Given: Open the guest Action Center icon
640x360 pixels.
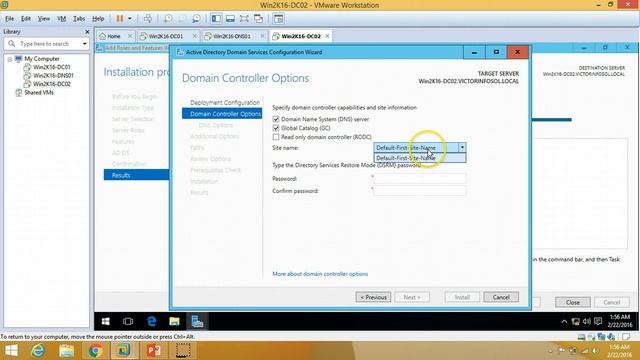Looking at the screenshot, I should pyautogui.click(x=598, y=322).
